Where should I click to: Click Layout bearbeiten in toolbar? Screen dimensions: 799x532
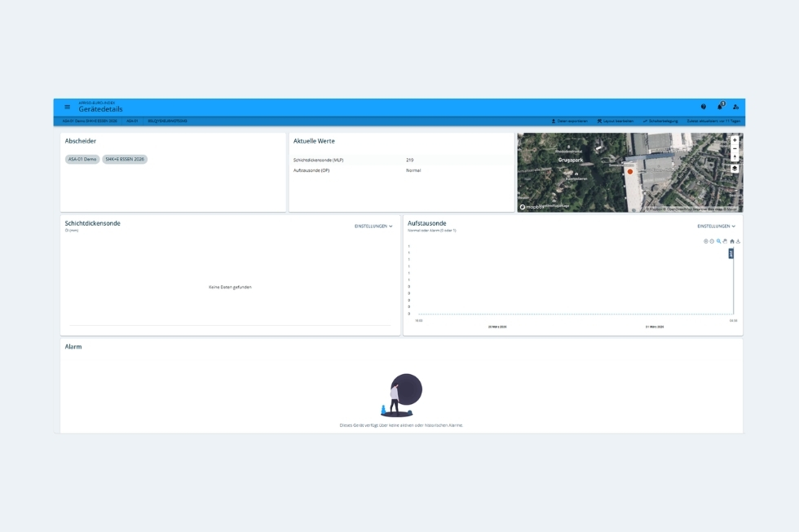coord(616,121)
